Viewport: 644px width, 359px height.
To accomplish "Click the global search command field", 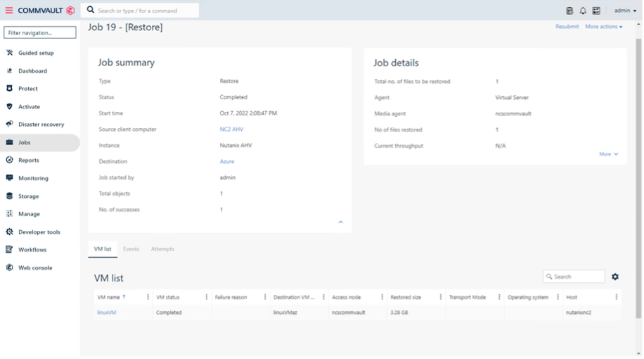I will point(140,11).
